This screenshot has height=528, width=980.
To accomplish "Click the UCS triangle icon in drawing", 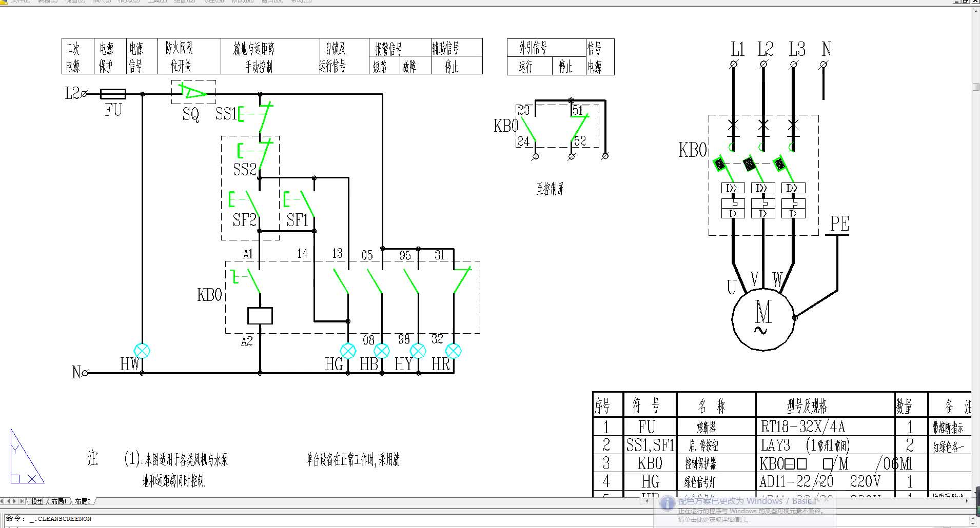I will pos(27,456).
